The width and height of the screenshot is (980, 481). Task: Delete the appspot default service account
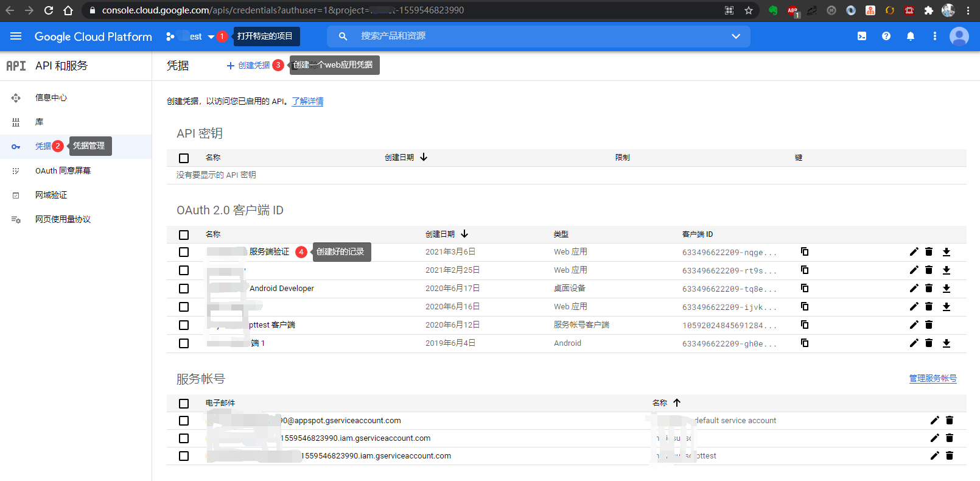pos(950,420)
